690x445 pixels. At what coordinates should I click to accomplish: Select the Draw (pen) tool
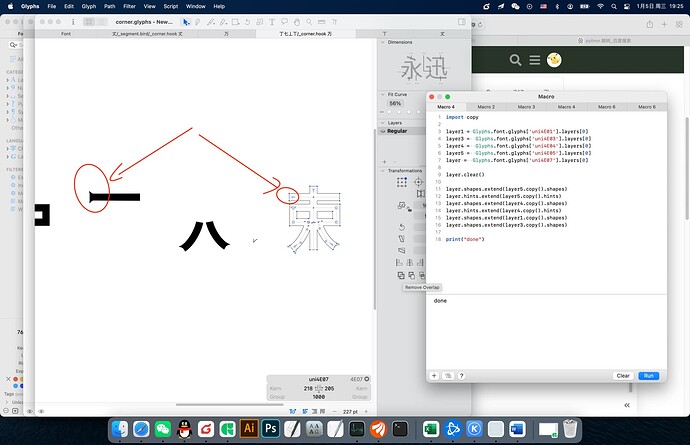[198, 22]
